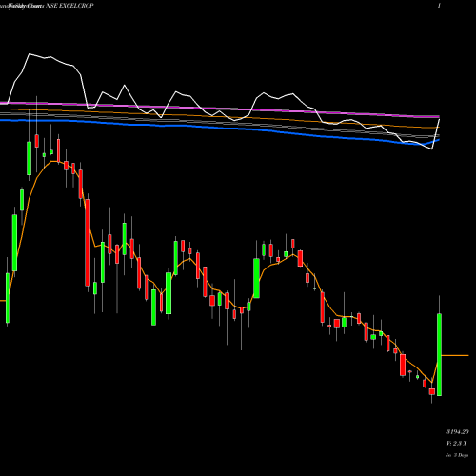The height and width of the screenshot is (476, 476).
Task: Select the 3194.20 price value
Action: click(x=458, y=432)
